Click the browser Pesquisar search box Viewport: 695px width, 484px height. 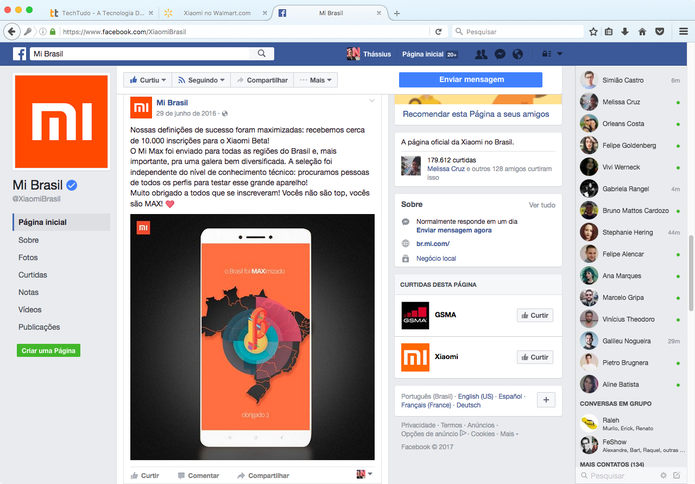(x=518, y=31)
